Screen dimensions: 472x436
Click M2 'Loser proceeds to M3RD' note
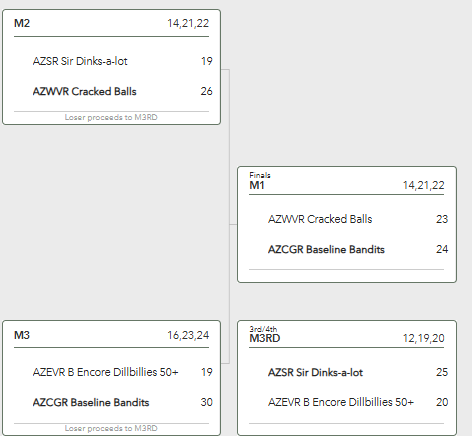point(111,117)
